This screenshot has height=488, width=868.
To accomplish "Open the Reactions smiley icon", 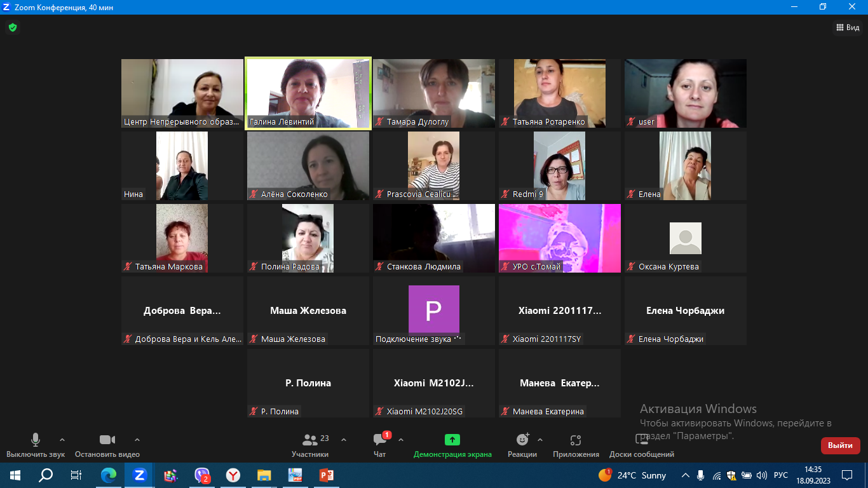I will point(522,440).
